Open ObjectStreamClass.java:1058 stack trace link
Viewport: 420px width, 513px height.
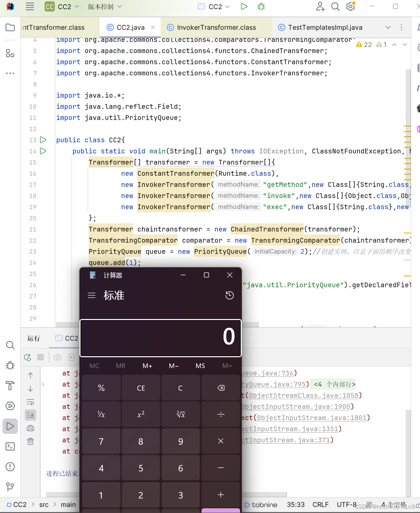tap(304, 395)
